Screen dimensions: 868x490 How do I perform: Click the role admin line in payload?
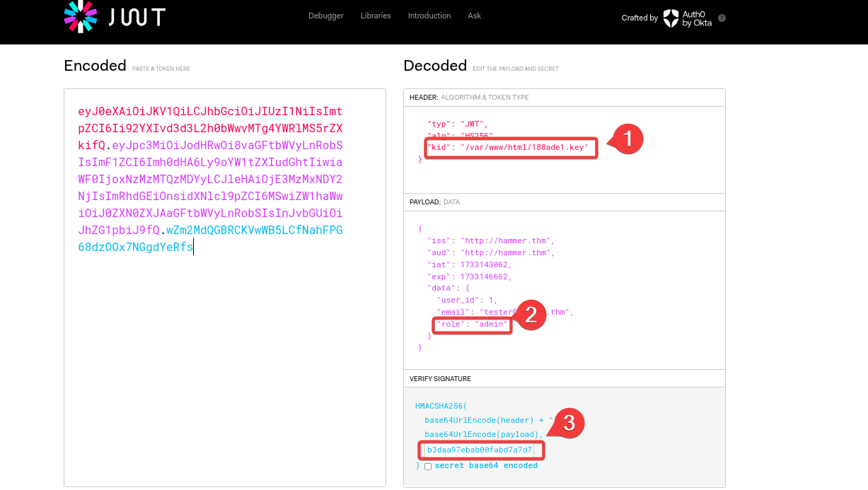tap(472, 325)
